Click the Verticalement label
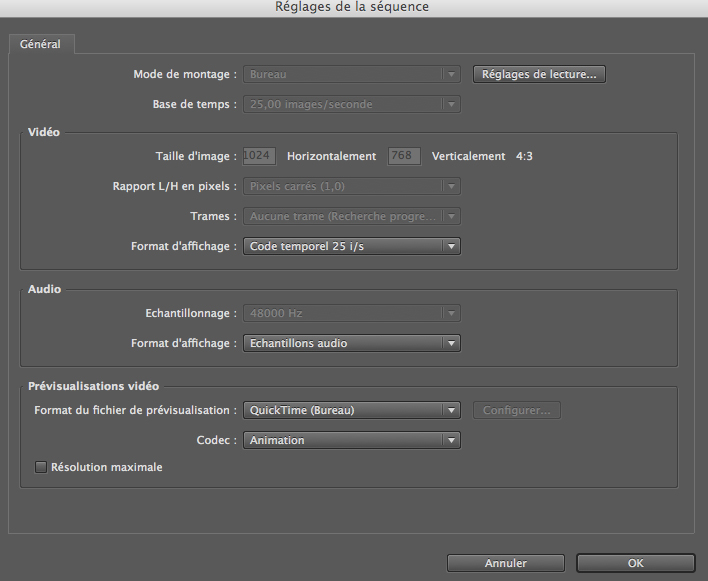Image resolution: width=708 pixels, height=581 pixels. pos(468,156)
